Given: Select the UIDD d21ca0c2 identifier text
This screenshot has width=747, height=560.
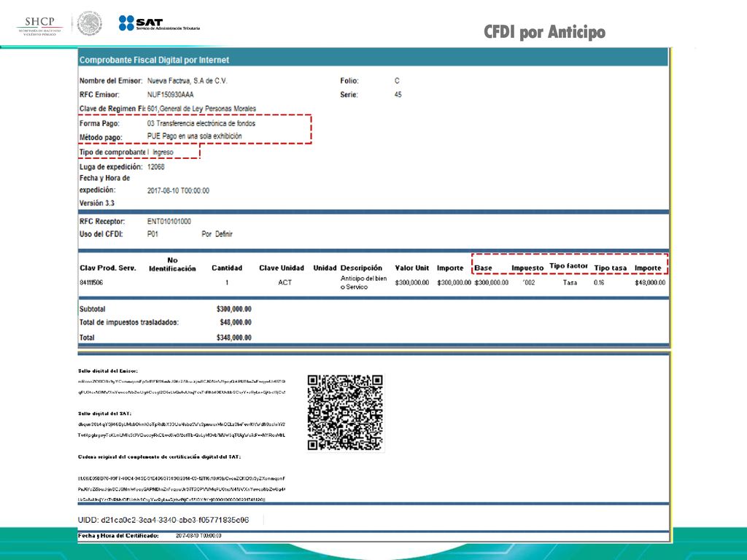Looking at the screenshot, I should (163, 520).
